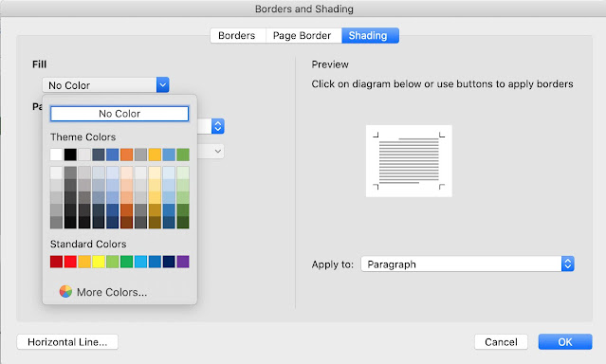Choose white theme color swatch

[x=56, y=155]
